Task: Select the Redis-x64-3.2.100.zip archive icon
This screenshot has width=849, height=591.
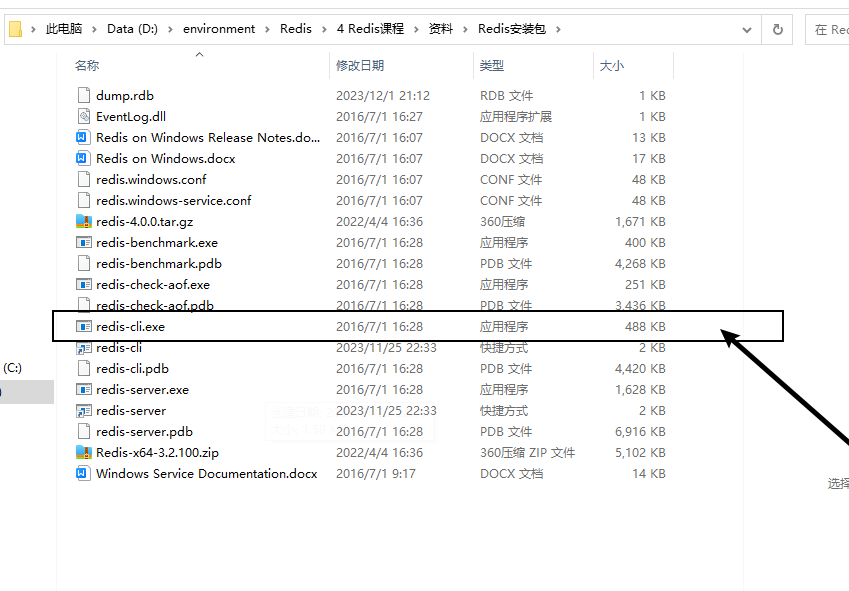Action: coord(84,452)
